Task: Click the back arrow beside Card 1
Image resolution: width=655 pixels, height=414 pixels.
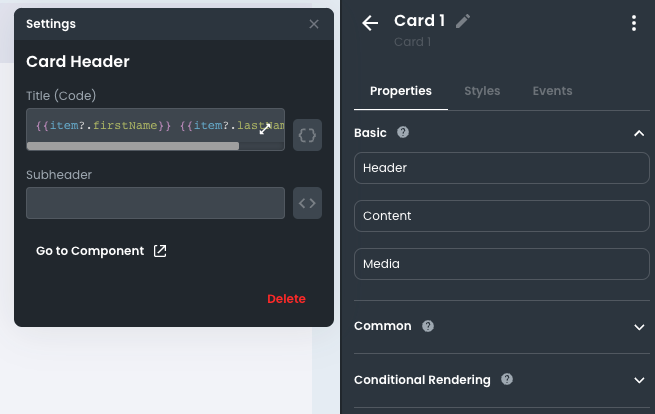Action: tap(370, 23)
